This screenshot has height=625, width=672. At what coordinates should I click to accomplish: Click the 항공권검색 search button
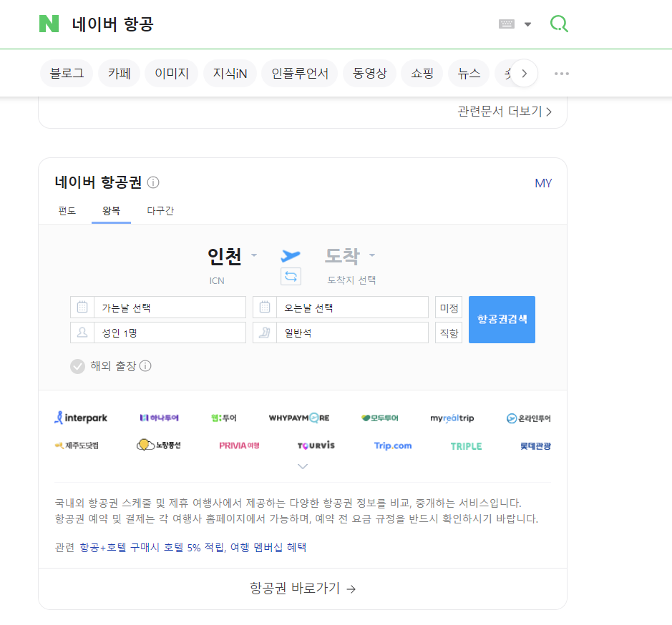coord(502,320)
